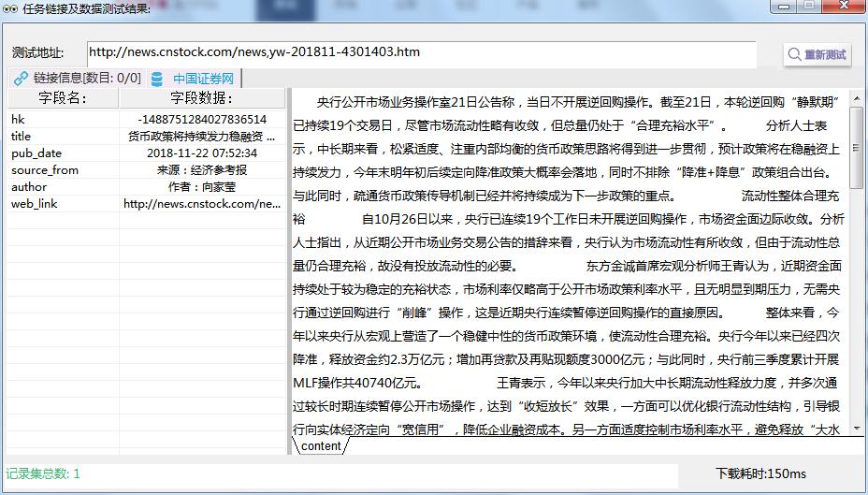
Task: Click the database icon beside 中国证券网
Action: pyautogui.click(x=157, y=79)
